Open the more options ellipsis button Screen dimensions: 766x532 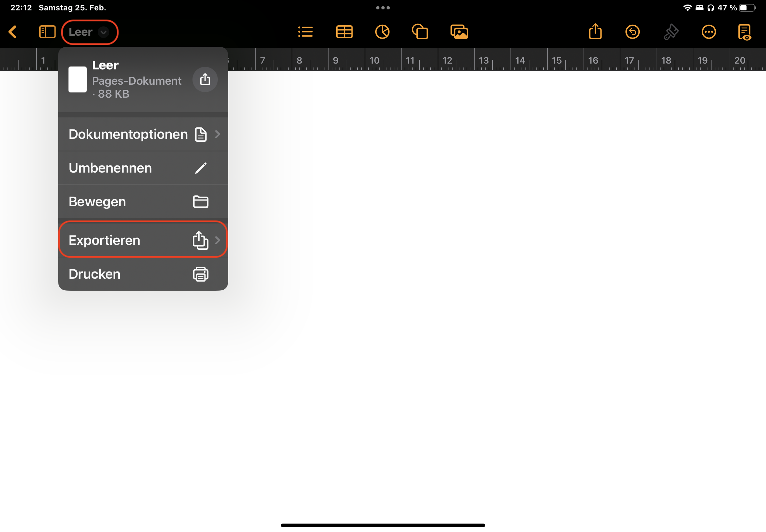[x=709, y=32]
